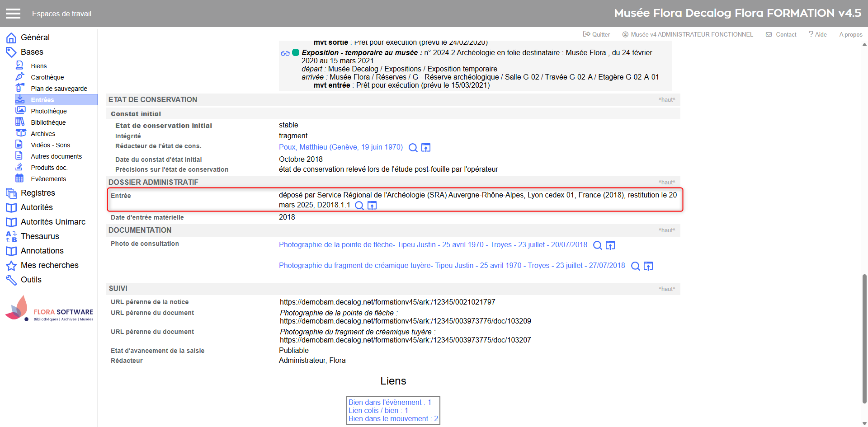Image resolution: width=868 pixels, height=427 pixels.
Task: Open the hamburger menu at top left
Action: (x=13, y=14)
